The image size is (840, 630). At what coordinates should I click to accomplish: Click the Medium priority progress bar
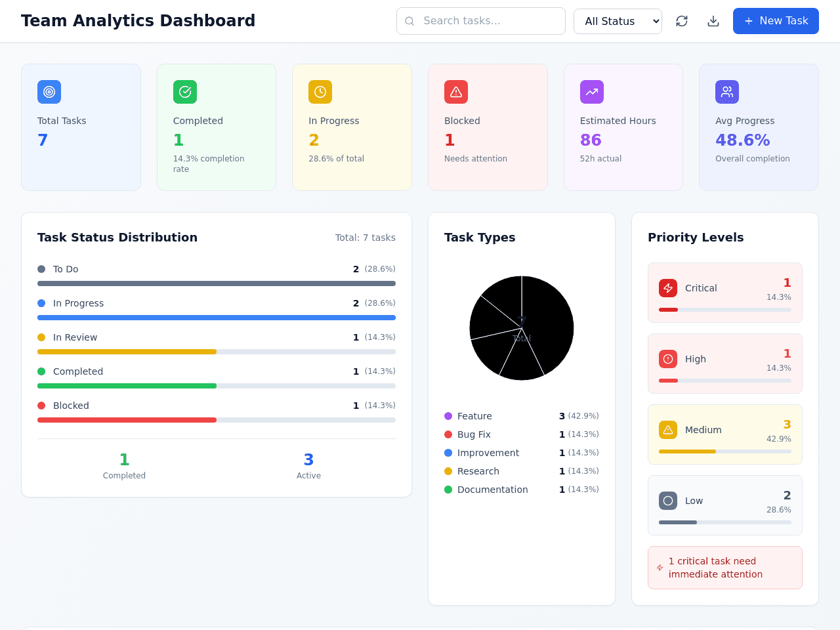click(x=725, y=451)
